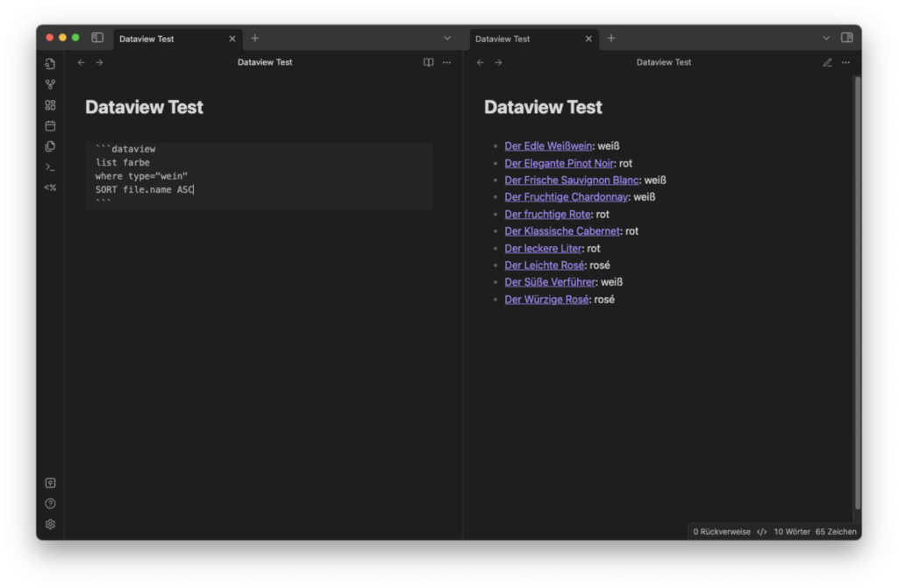Click the list farbe code line

(x=123, y=163)
